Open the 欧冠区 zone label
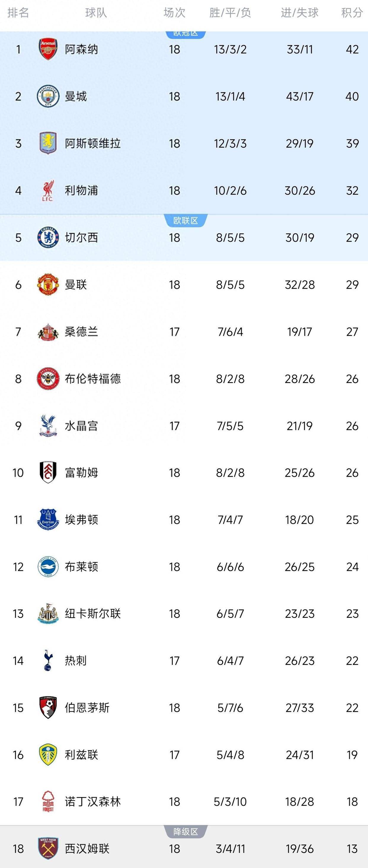This screenshot has height=868, width=368. 186,33
